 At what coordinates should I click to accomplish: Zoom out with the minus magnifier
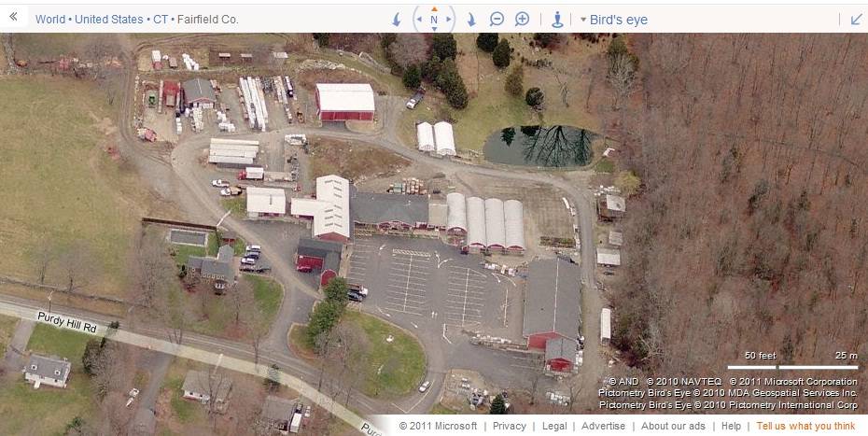497,20
